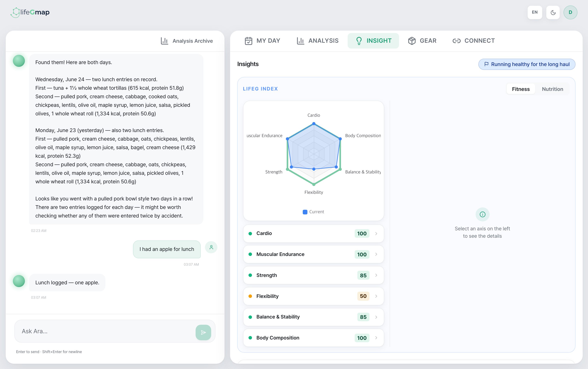
Task: Click the flag icon in the goal badge
Action: [486, 64]
